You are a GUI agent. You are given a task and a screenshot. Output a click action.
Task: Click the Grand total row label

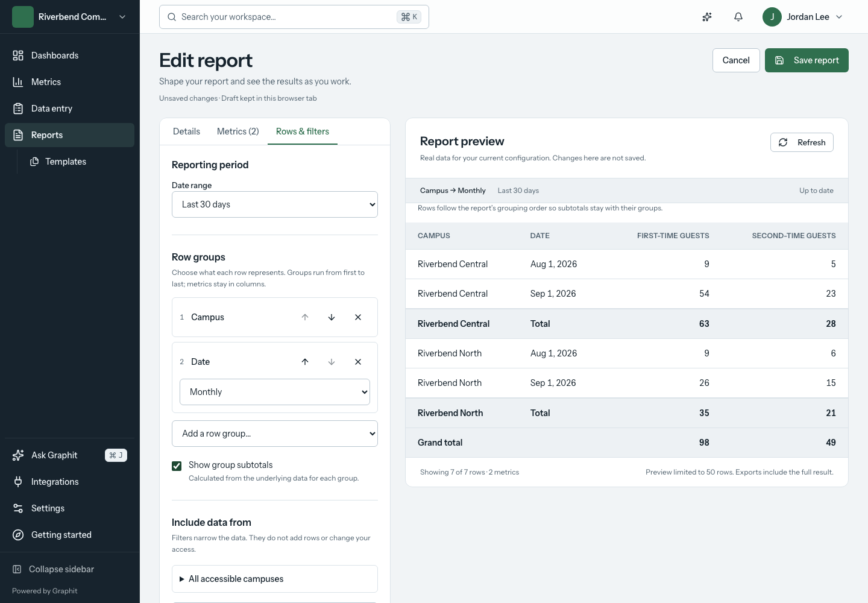click(x=440, y=443)
